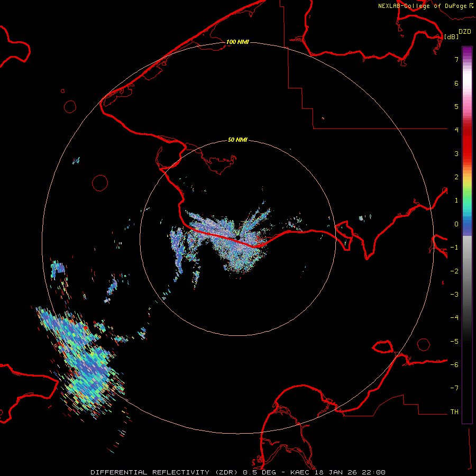Click the "-3" value on the dB scale
The height and width of the screenshot is (476, 476).
pos(454,295)
